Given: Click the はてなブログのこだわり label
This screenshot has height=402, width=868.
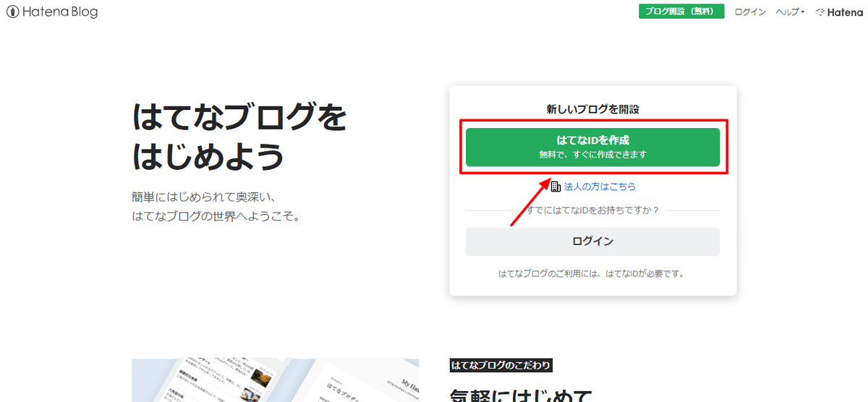Looking at the screenshot, I should click(501, 365).
